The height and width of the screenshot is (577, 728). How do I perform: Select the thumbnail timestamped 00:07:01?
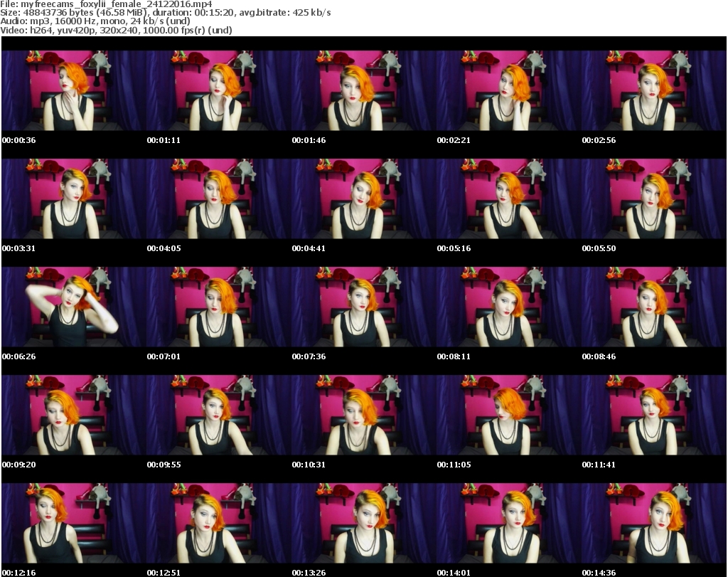coord(219,307)
